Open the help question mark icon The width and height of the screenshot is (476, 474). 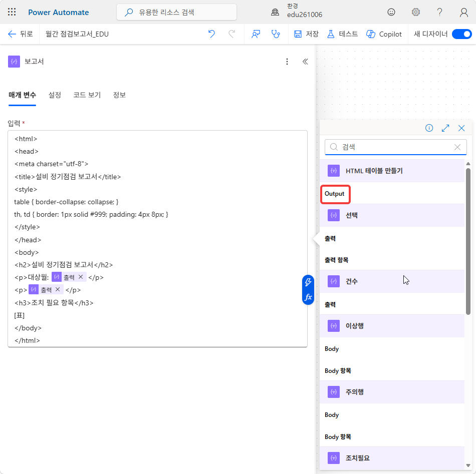[439, 12]
